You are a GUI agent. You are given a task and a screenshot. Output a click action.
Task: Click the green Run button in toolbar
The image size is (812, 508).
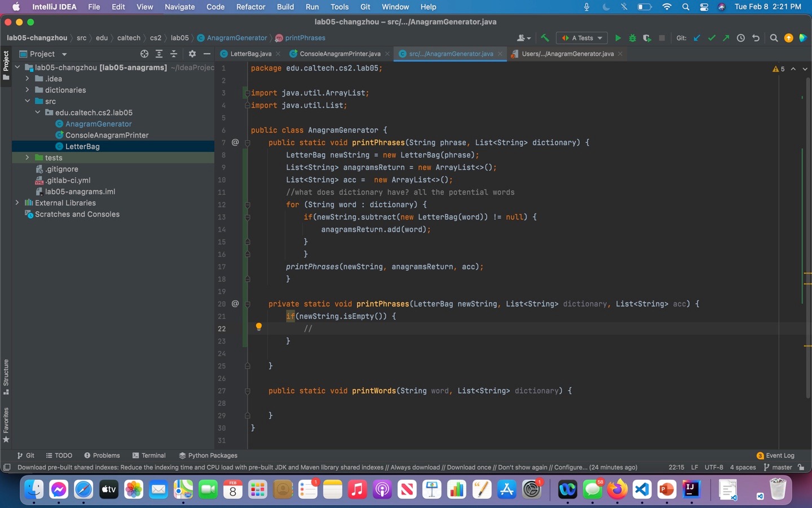[x=618, y=38]
